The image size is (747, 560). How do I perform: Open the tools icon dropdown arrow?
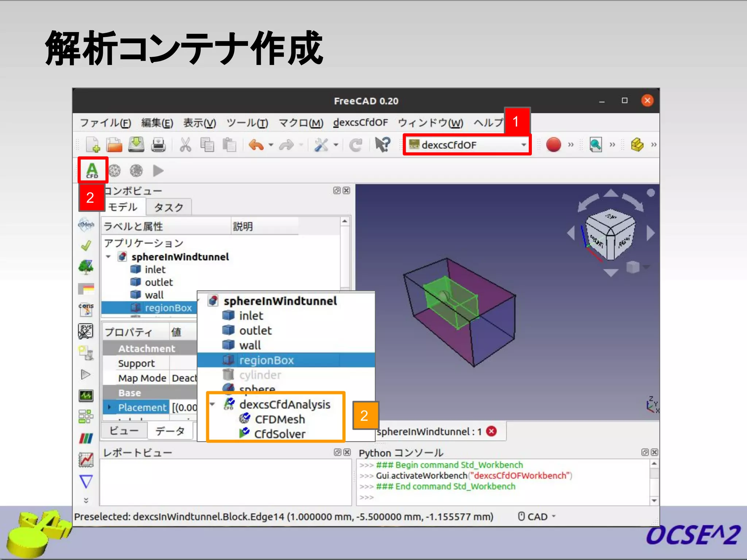click(336, 145)
